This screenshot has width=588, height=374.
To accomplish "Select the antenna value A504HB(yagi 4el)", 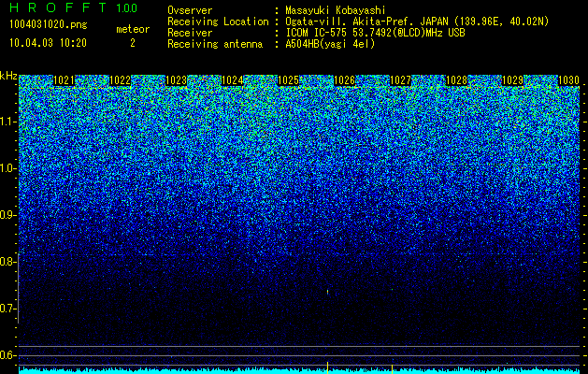I will [x=330, y=44].
